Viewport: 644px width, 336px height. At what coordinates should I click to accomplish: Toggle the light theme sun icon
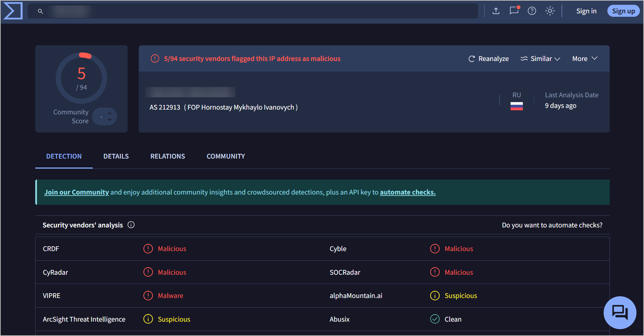click(x=550, y=11)
